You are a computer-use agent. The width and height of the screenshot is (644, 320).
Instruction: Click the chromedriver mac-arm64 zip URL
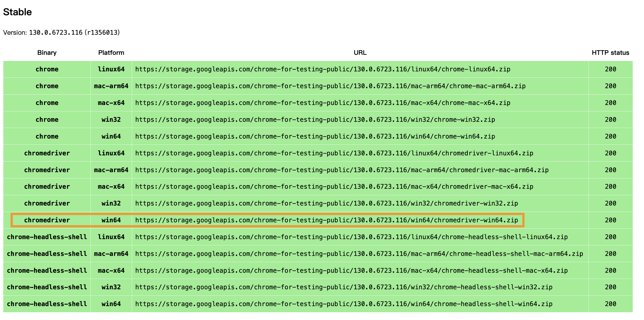point(341,170)
